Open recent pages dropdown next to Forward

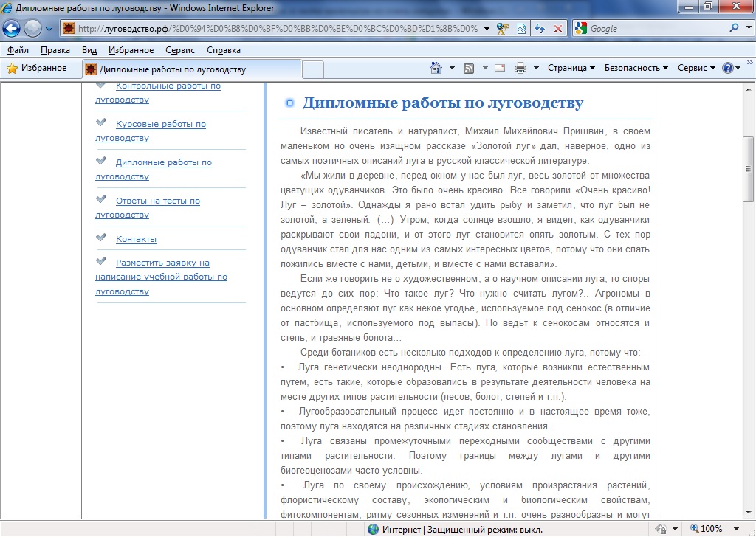coord(49,29)
